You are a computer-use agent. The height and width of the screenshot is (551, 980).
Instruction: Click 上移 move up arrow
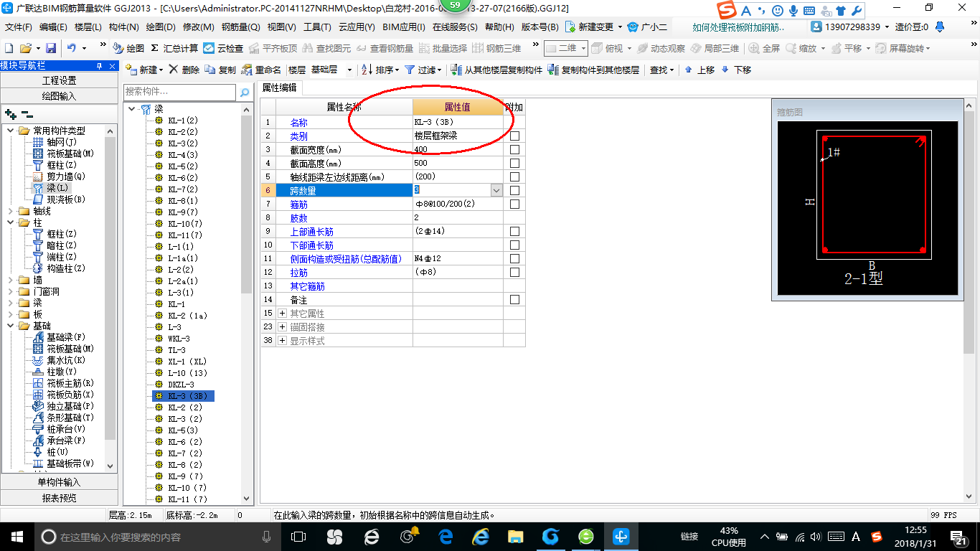[699, 70]
